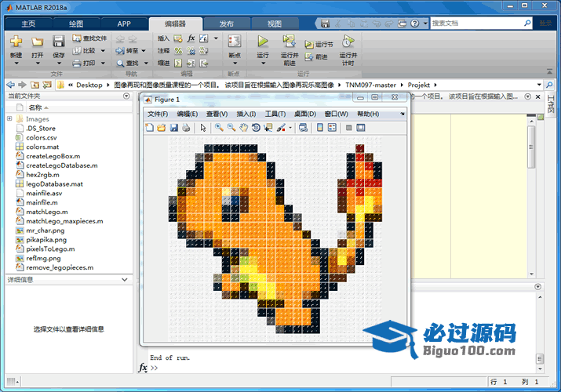Click the percent comment icon
Screen dimensions: 561x392
pyautogui.click(x=178, y=51)
